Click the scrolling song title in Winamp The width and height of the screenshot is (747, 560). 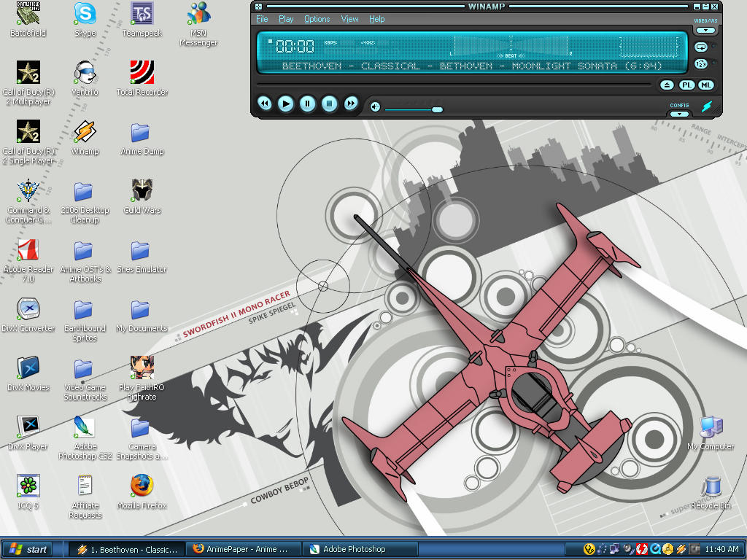pyautogui.click(x=472, y=66)
